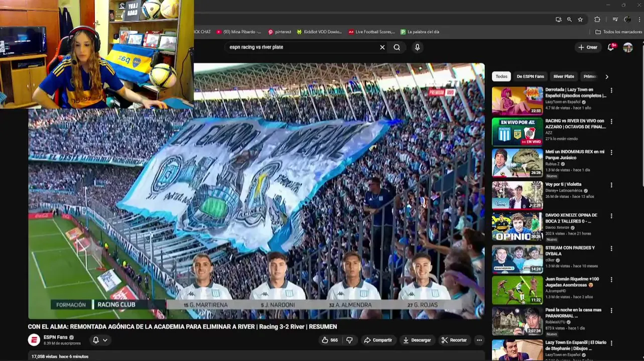This screenshot has width=644, height=361.
Task: Open Rubius Z channel name
Action: click(x=554, y=164)
